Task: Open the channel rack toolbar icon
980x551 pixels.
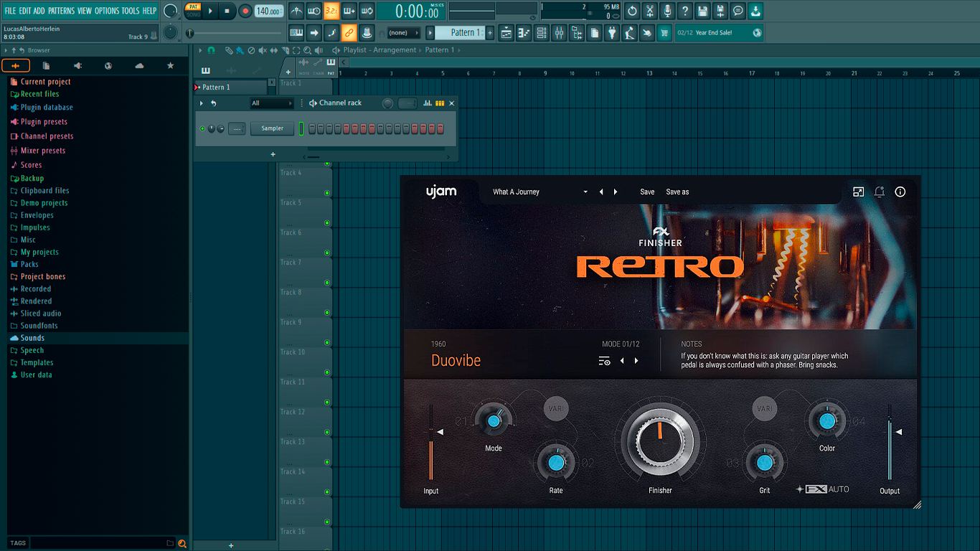Action: 542,32
